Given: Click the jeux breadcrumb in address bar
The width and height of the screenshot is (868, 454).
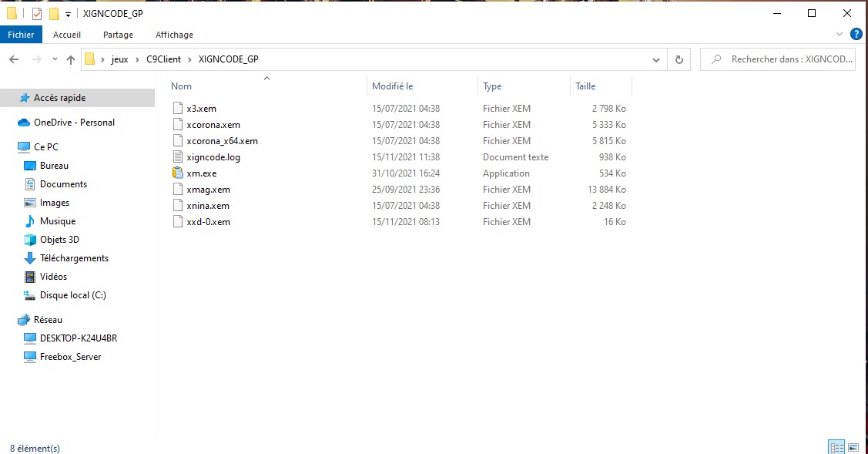Looking at the screenshot, I should click(119, 59).
